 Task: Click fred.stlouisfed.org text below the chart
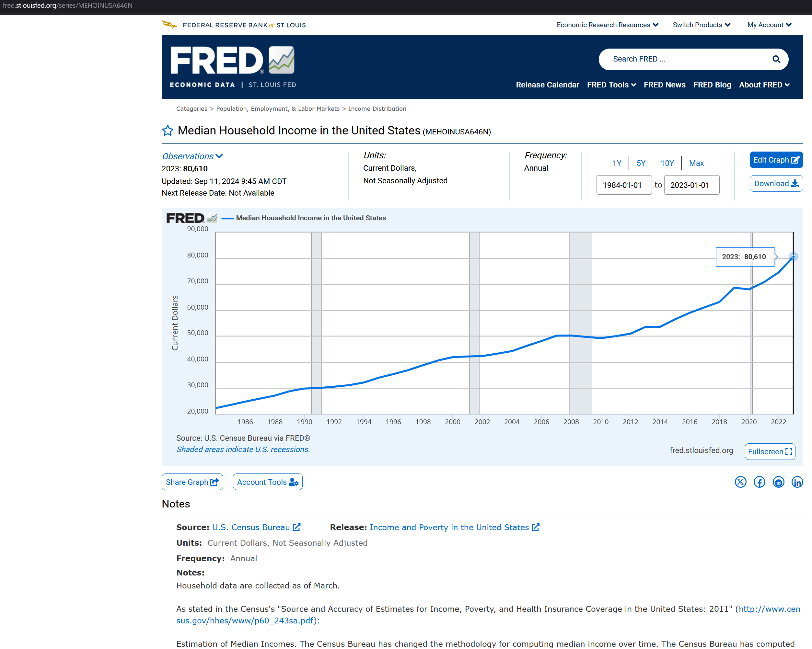701,450
